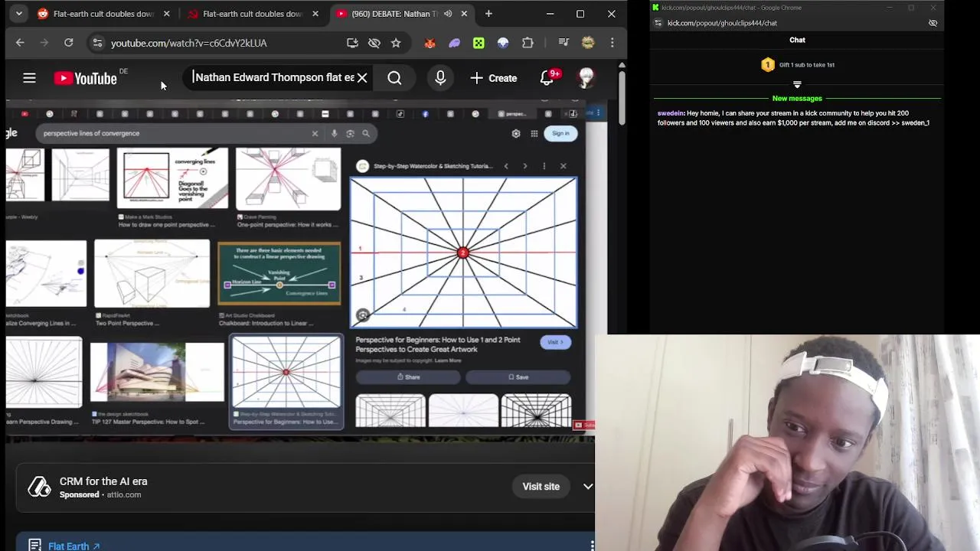Image resolution: width=980 pixels, height=551 pixels.
Task: Open the tab search dropdown arrow
Action: point(18,14)
